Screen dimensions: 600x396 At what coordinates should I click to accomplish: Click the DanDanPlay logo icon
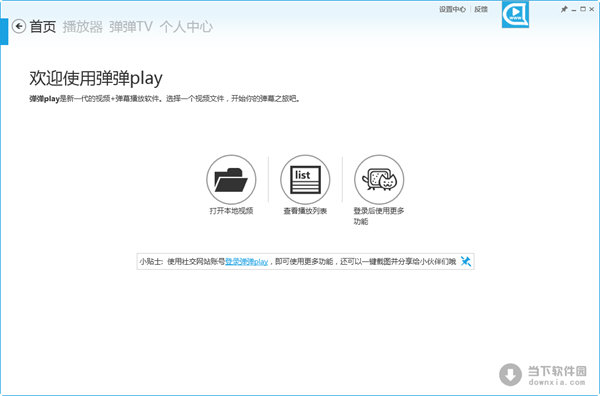[515, 14]
